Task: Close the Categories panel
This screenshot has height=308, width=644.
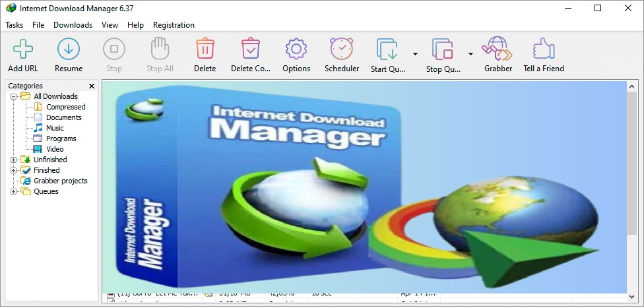Action: [92, 86]
